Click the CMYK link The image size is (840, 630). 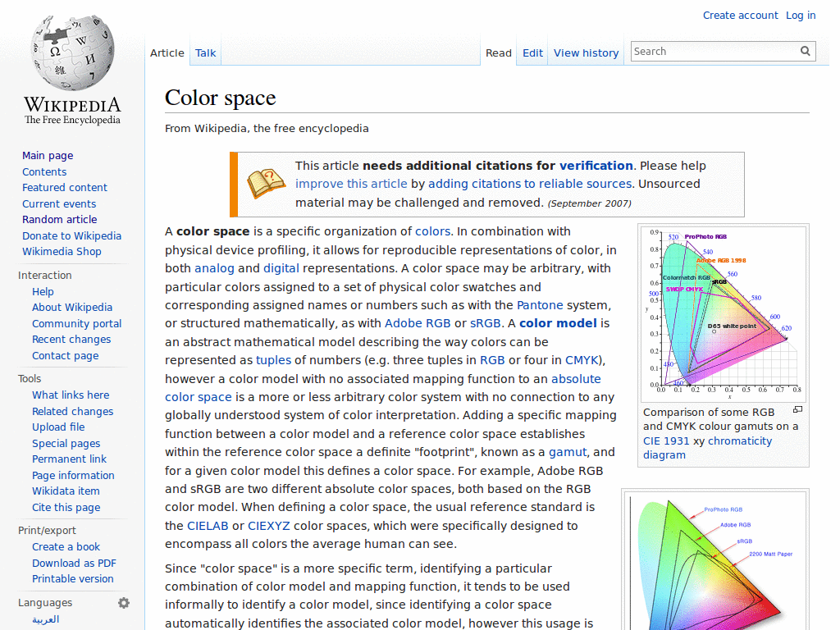582,360
